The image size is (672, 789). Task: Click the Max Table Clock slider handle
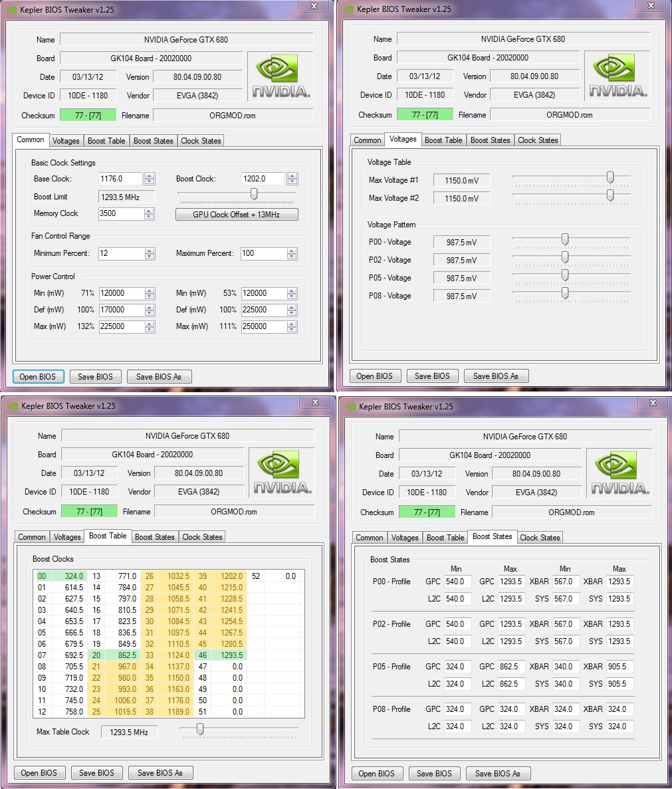click(x=200, y=729)
